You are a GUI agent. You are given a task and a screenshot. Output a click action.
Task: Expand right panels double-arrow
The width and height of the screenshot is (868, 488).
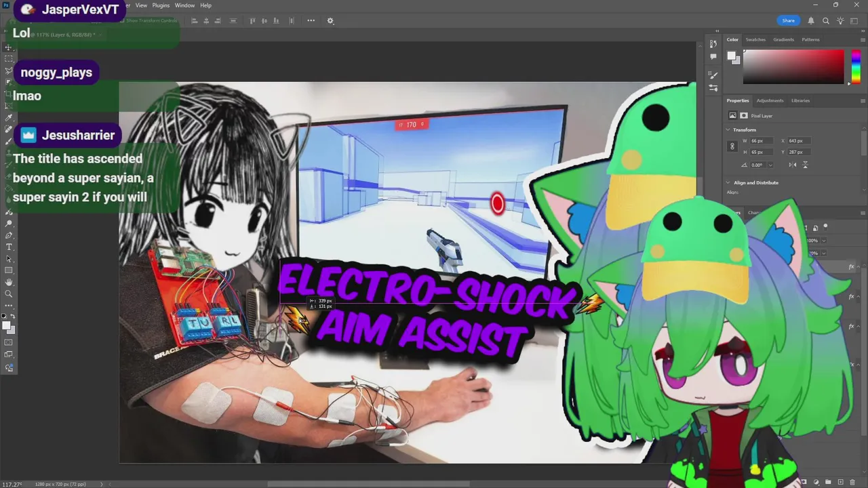pyautogui.click(x=863, y=30)
